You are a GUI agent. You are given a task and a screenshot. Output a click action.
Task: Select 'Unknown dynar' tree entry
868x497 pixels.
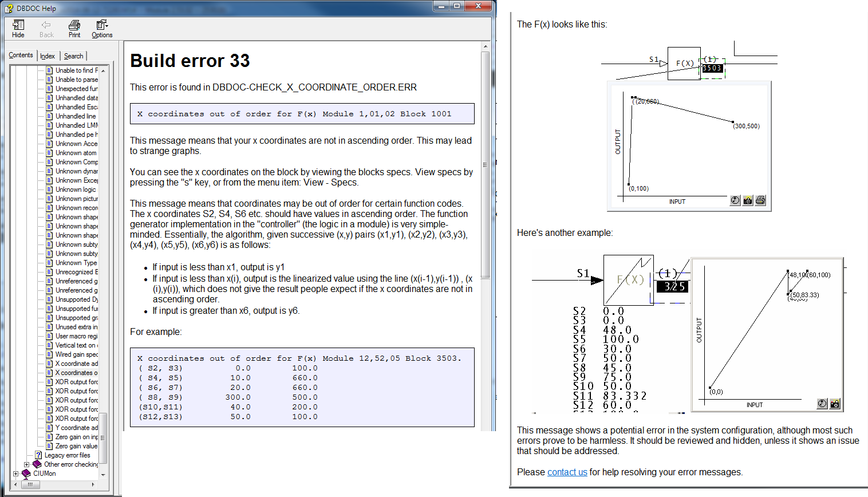[77, 171]
